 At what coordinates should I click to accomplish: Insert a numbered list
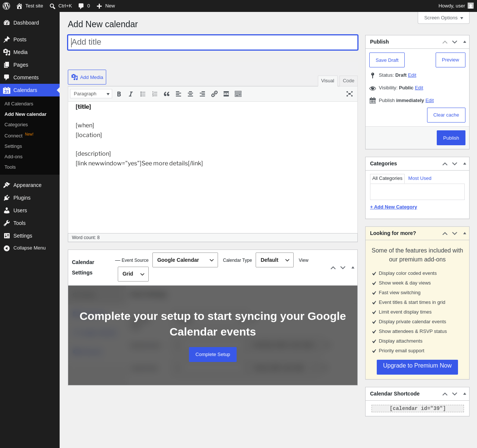click(155, 94)
